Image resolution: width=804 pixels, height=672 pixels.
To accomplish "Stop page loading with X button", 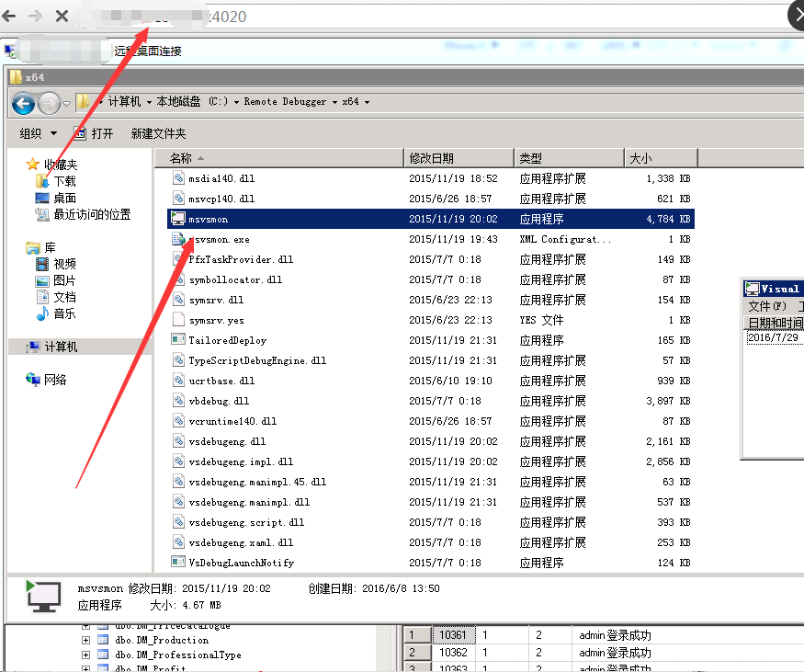I will [62, 17].
